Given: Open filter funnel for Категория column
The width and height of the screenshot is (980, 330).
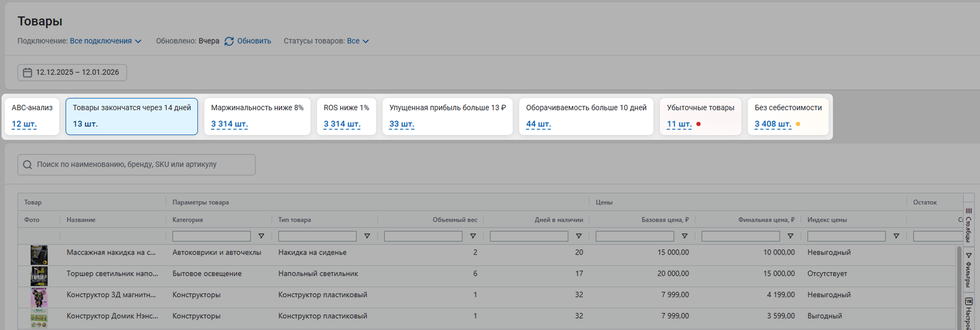Looking at the screenshot, I should pos(261,236).
